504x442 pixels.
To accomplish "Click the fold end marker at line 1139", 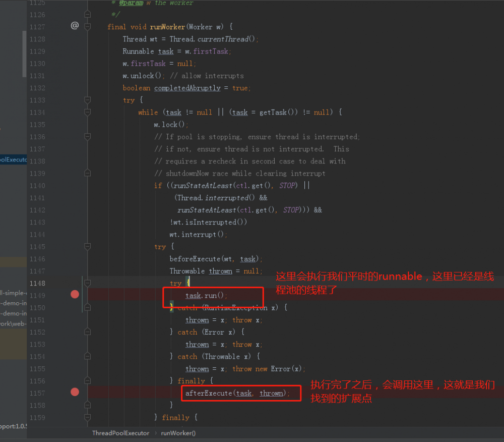I will click(x=87, y=173).
